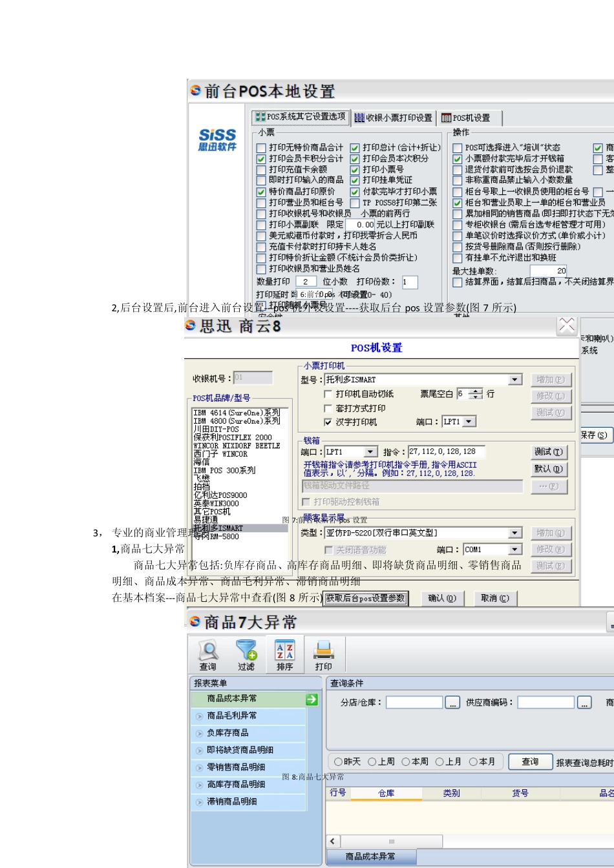Enable 打印机自动切纸 checkbox
This screenshot has width=614, height=868.
pyautogui.click(x=328, y=394)
